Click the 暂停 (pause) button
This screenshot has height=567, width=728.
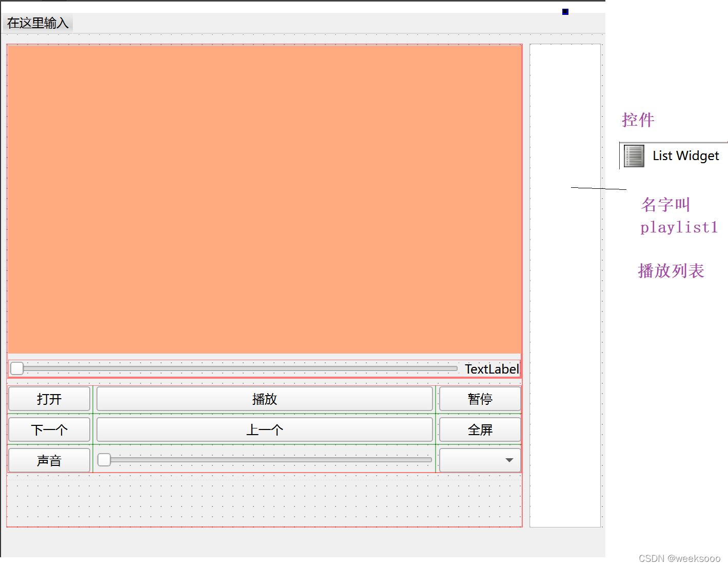480,399
